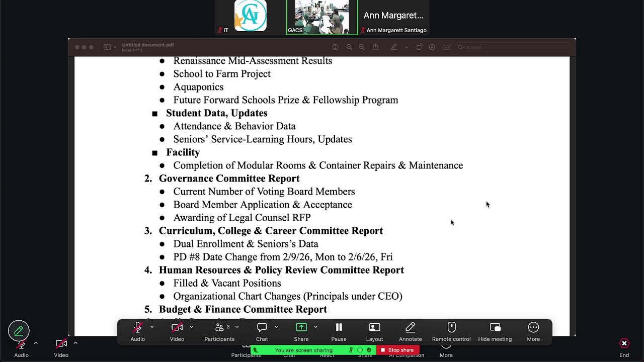Start Video in the floating share toolbar
This screenshot has height=362, width=644.
tap(177, 332)
